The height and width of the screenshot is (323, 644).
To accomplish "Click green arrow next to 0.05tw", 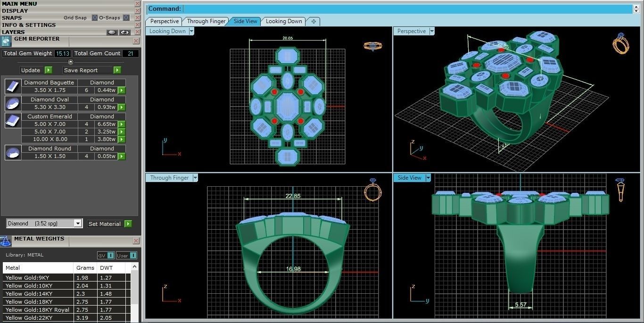I will [122, 156].
